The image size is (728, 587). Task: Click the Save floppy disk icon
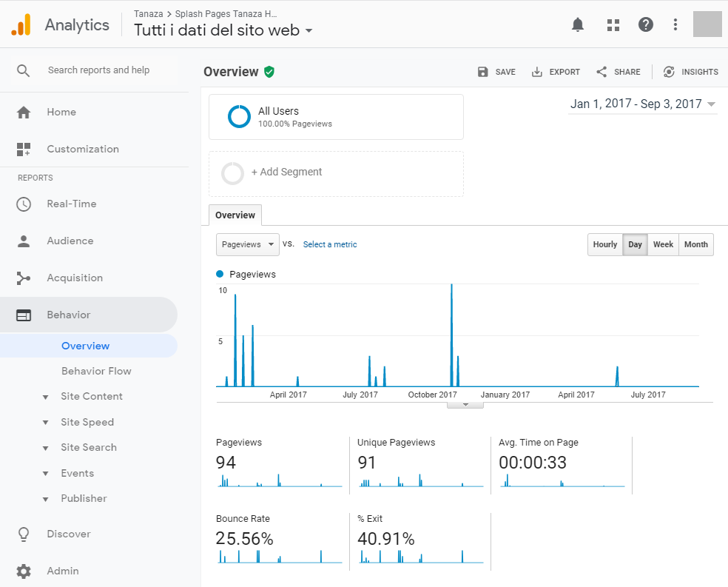click(x=483, y=72)
